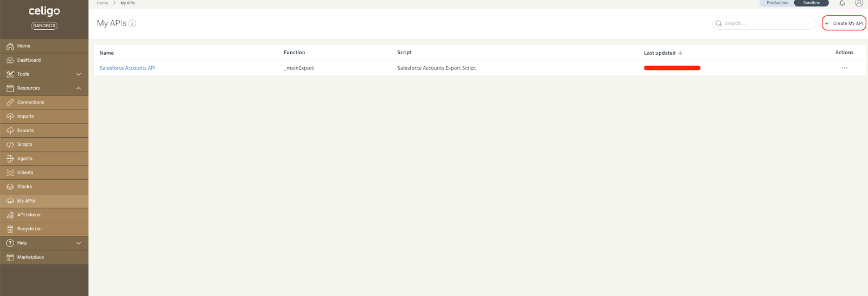The height and width of the screenshot is (296, 868).
Task: Open iClients under Resources
Action: (44, 173)
